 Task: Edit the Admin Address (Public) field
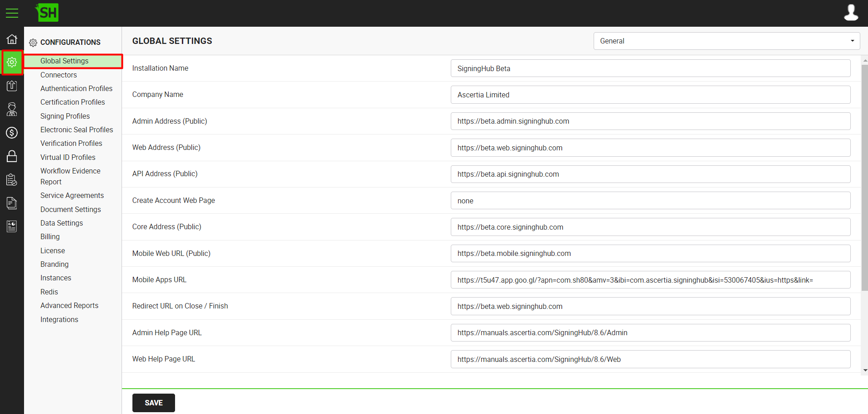[x=650, y=121]
